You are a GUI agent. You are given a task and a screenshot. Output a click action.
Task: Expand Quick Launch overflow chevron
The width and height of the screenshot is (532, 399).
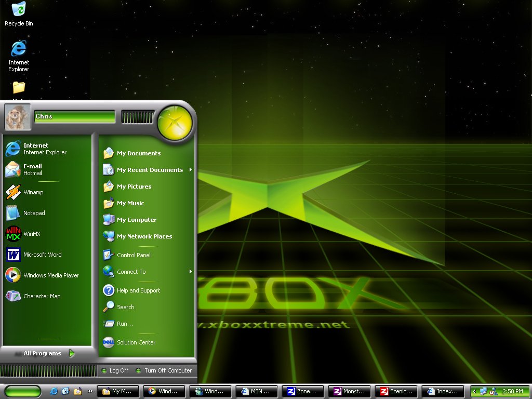tap(90, 391)
